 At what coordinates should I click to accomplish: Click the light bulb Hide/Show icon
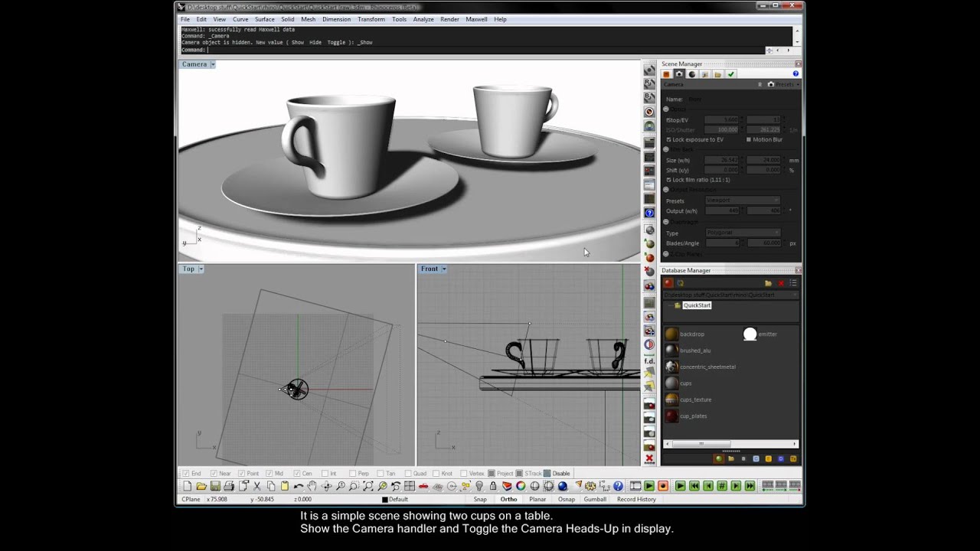point(480,486)
